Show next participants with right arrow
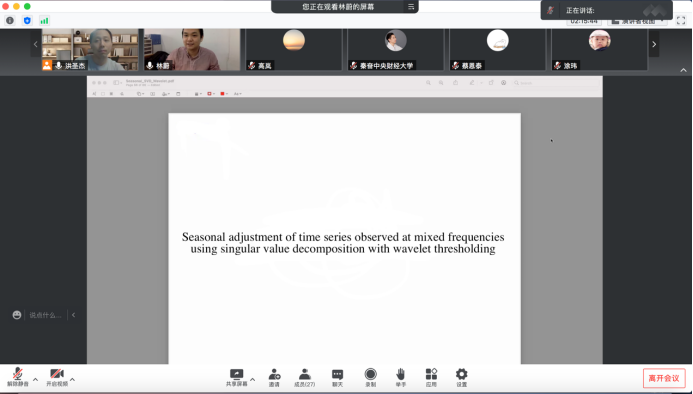Viewport: 693px width, 394px height. [654, 44]
